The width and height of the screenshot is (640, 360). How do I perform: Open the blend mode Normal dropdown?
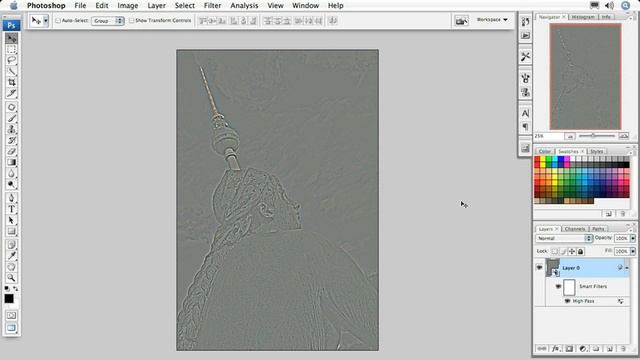click(x=564, y=238)
